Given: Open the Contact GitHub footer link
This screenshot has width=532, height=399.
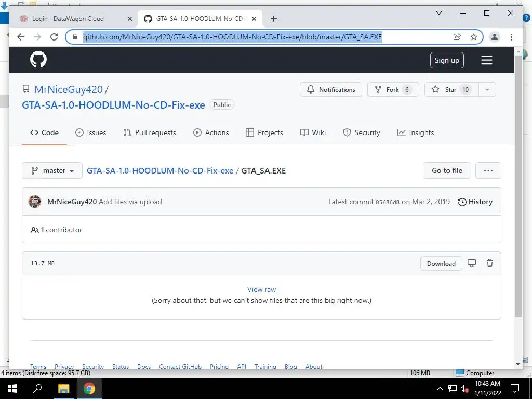Looking at the screenshot, I should [x=180, y=366].
